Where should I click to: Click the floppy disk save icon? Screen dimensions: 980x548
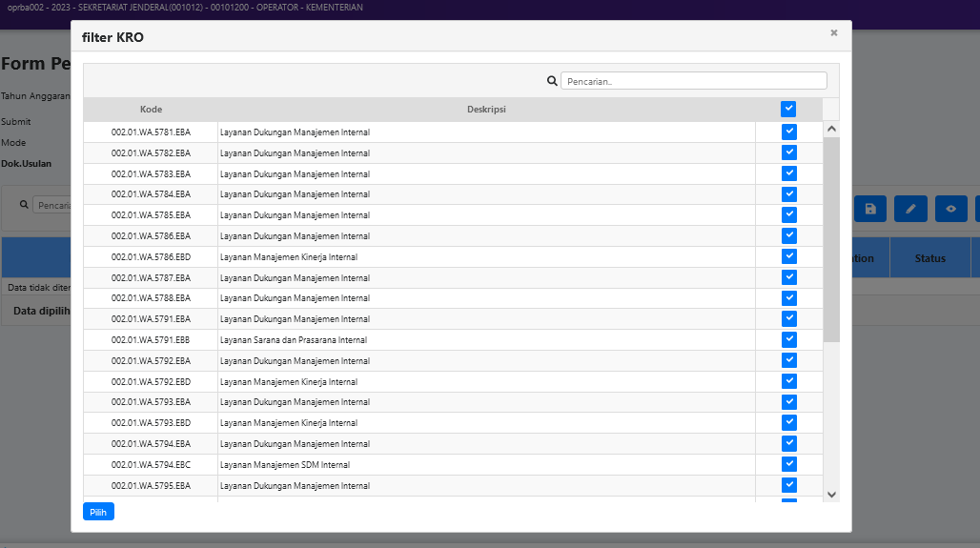tap(869, 209)
